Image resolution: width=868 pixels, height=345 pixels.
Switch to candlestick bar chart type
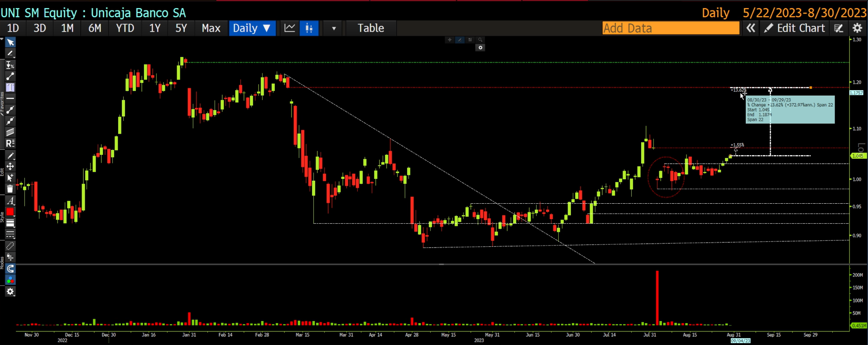[x=309, y=28]
